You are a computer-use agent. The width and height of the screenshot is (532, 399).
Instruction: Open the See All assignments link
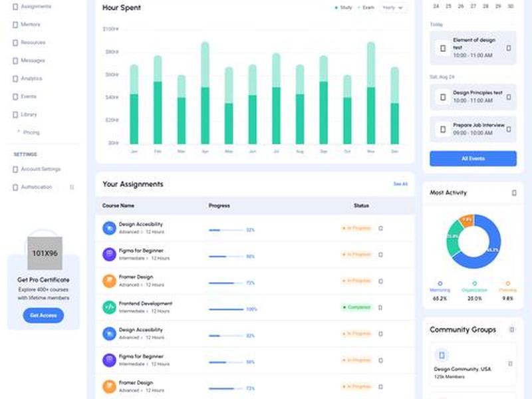pyautogui.click(x=400, y=184)
